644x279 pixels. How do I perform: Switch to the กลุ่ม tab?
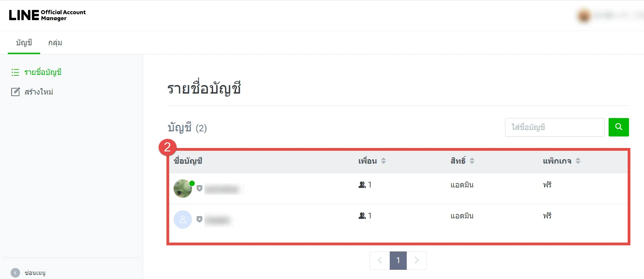click(55, 43)
